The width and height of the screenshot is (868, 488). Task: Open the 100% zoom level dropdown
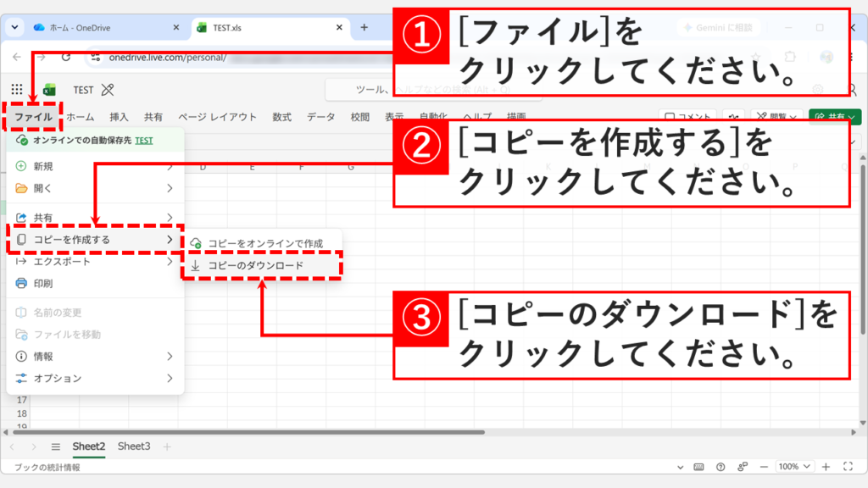tap(794, 467)
